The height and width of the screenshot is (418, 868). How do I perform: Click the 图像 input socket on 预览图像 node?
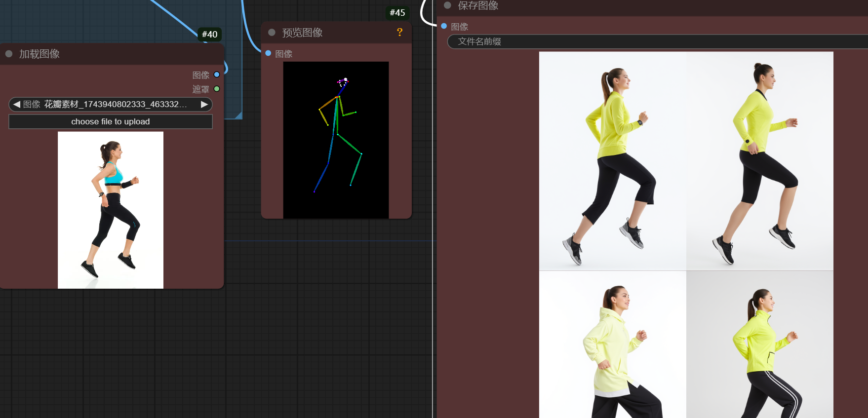268,53
